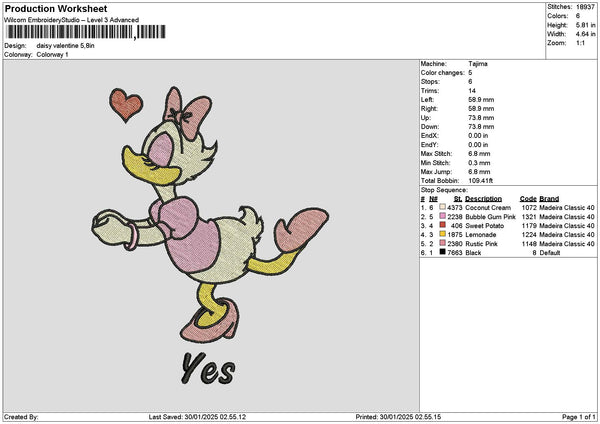The height and width of the screenshot is (424, 600).
Task: Click the embroidered 'Yes' lettering in preview
Action: pyautogui.click(x=208, y=369)
